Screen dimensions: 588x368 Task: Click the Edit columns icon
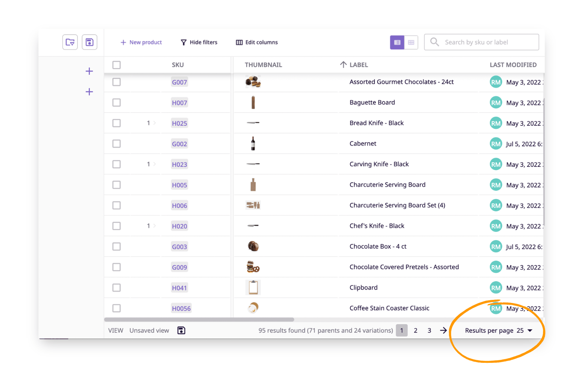click(x=239, y=42)
